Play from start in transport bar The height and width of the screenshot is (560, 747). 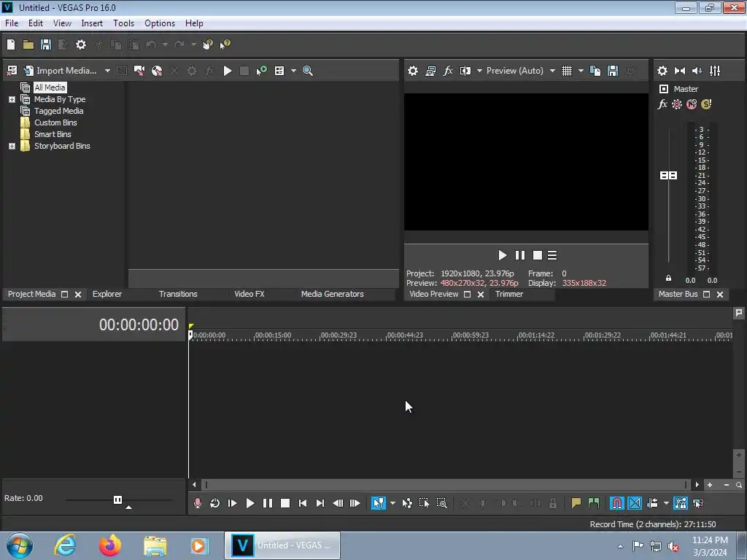[233, 503]
